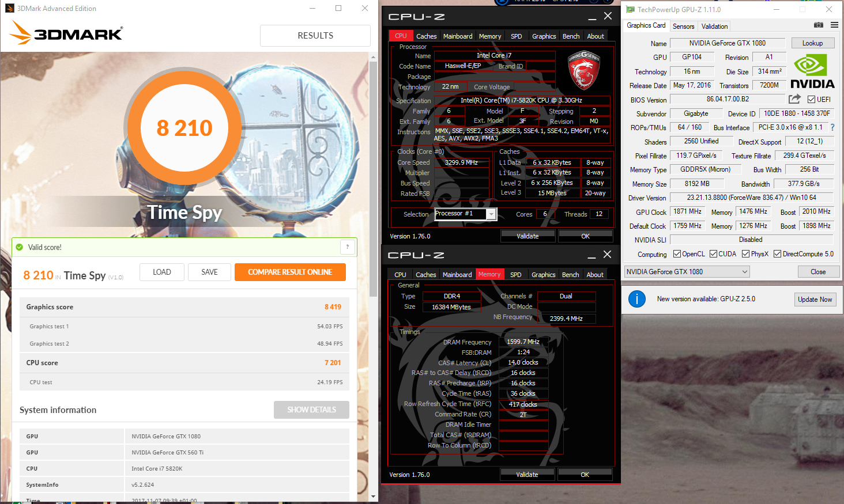Click OK in the upper CPU-Z window
The height and width of the screenshot is (504, 844).
tap(585, 236)
